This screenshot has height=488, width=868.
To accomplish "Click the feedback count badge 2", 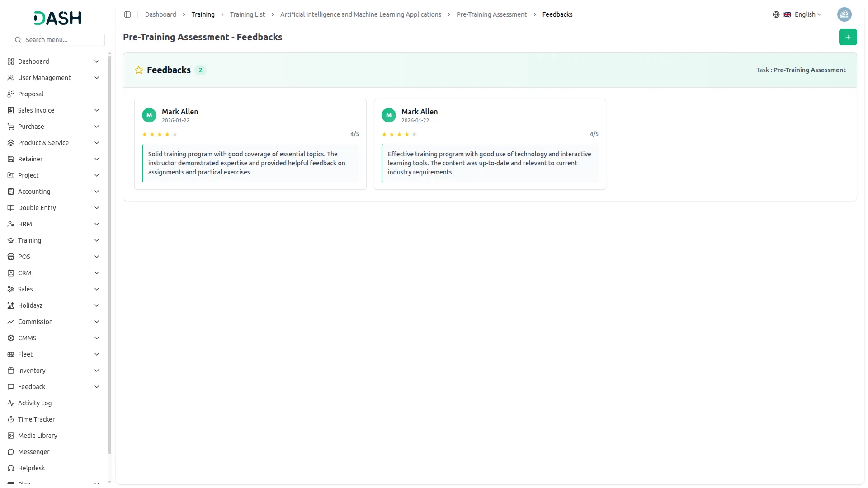I will (200, 70).
